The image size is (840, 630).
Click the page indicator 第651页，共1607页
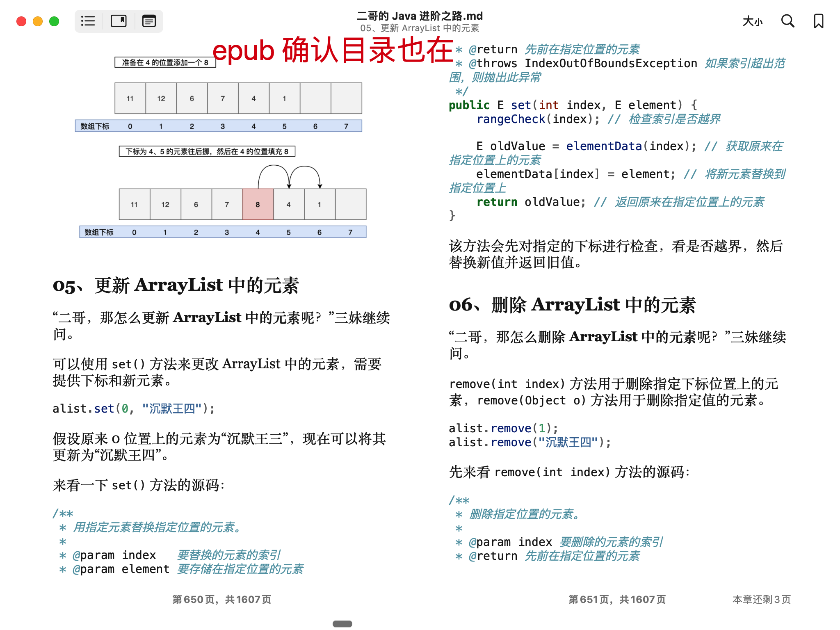point(617,599)
